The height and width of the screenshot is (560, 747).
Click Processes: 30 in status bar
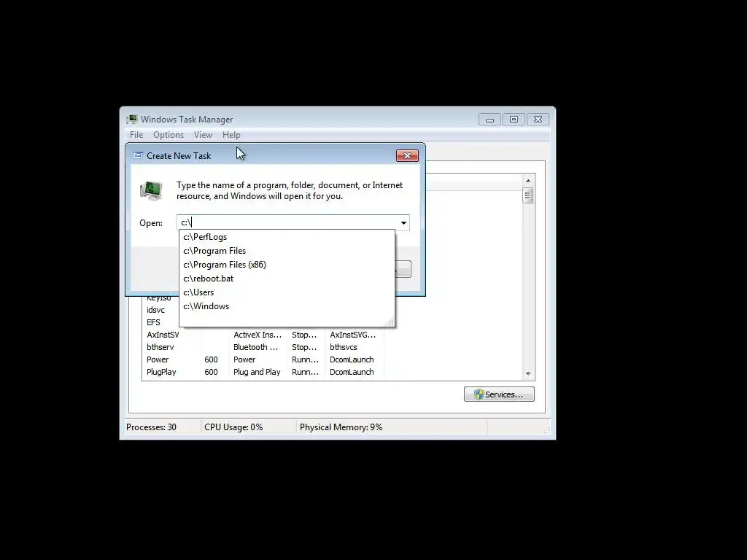coord(151,427)
